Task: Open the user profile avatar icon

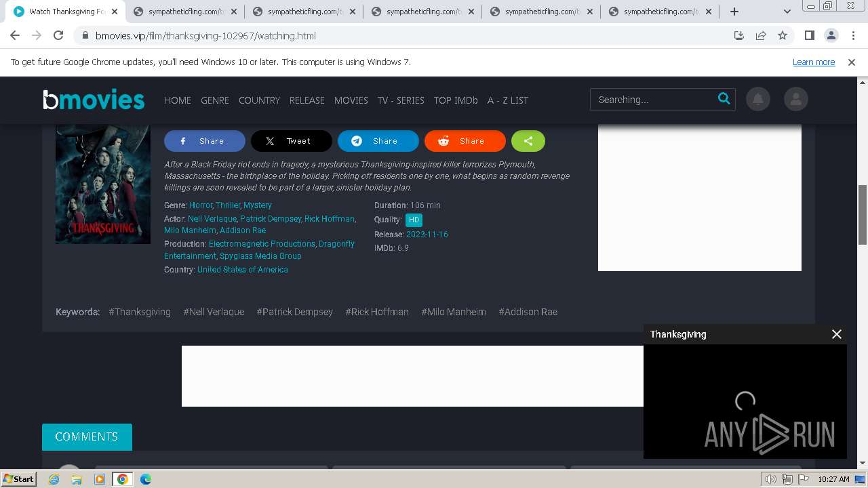Action: pyautogui.click(x=795, y=100)
